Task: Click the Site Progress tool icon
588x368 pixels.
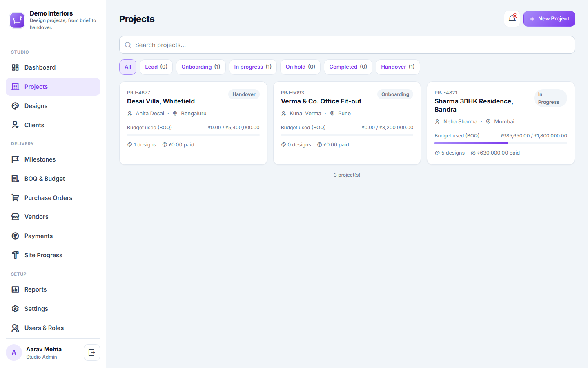Action: (x=16, y=255)
